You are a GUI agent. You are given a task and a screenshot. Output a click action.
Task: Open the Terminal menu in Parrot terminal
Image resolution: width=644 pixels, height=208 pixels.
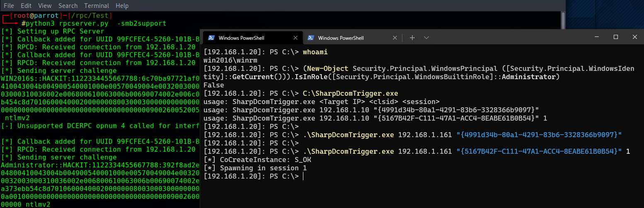(x=97, y=6)
